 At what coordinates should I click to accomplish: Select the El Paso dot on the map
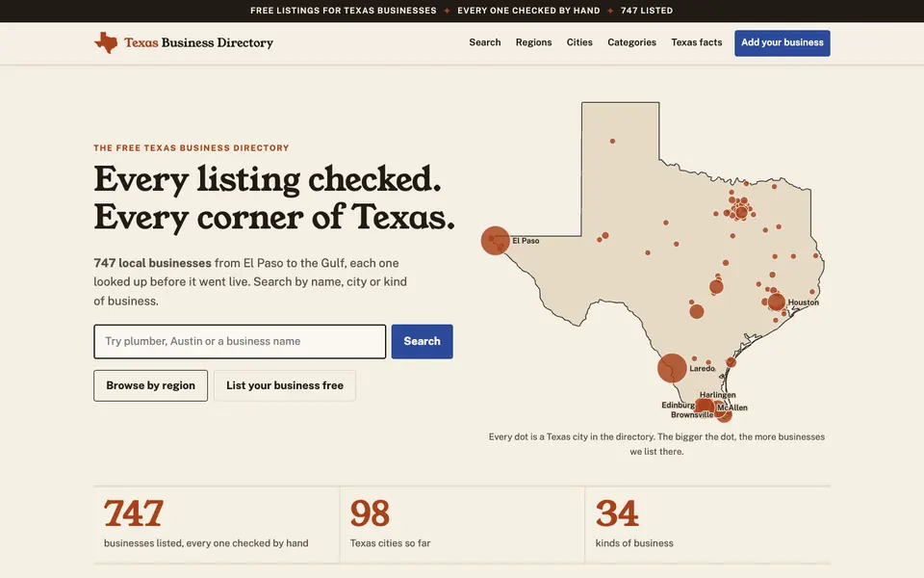[x=495, y=240]
